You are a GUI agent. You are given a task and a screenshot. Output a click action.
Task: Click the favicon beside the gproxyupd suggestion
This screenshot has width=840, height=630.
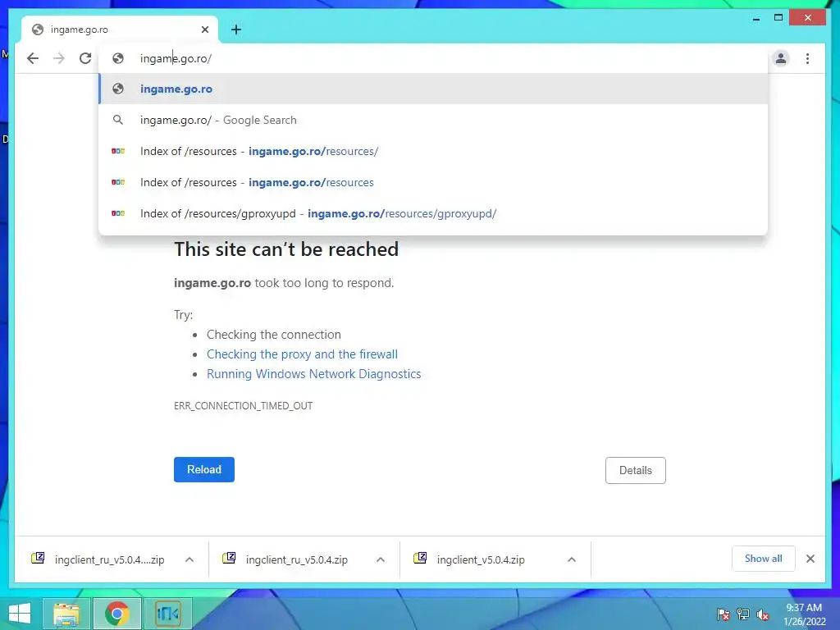tap(118, 213)
